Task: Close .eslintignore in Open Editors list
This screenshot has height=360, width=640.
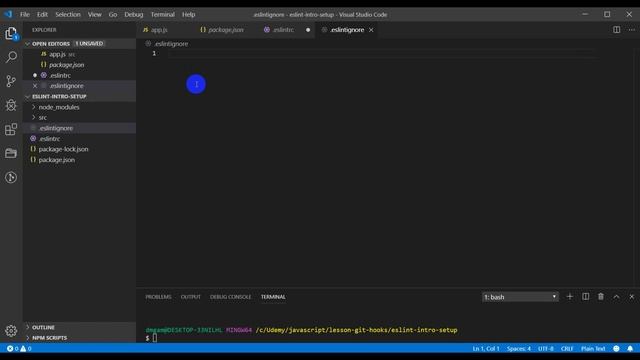Action: click(x=35, y=86)
